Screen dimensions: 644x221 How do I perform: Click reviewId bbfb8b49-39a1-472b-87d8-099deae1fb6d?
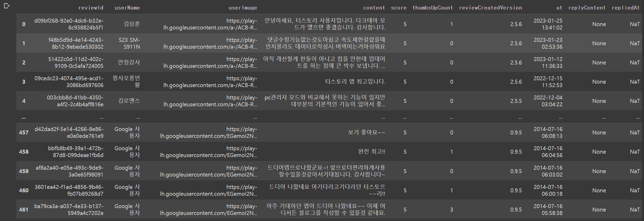[x=76, y=152]
